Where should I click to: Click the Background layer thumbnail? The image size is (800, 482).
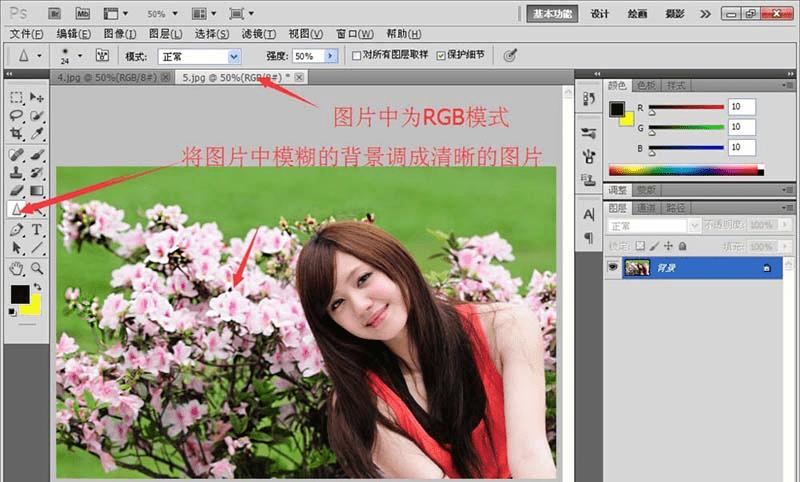point(637,268)
